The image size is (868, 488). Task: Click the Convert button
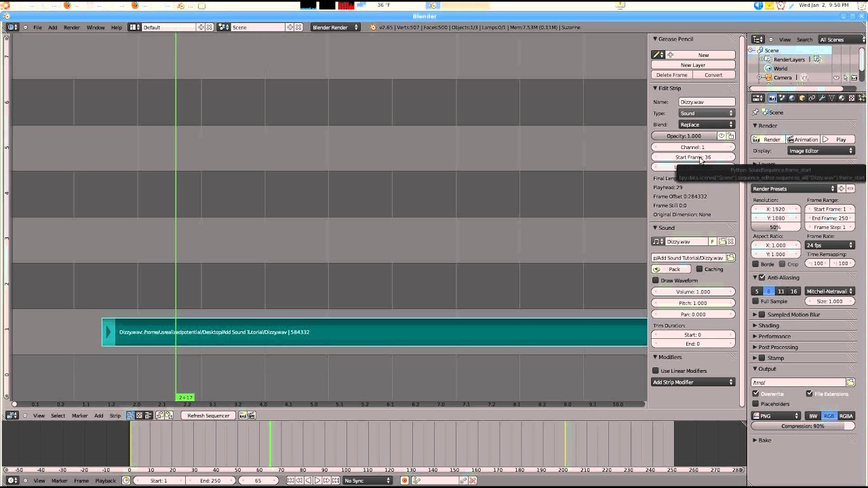(x=713, y=75)
